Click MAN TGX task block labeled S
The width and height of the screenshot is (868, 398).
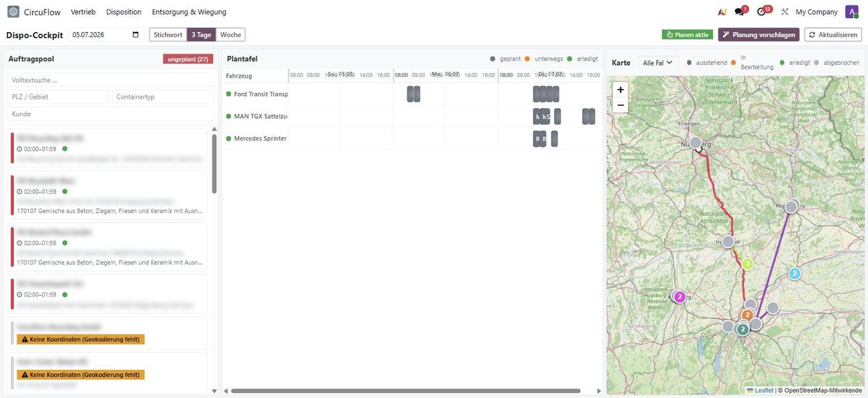(547, 116)
